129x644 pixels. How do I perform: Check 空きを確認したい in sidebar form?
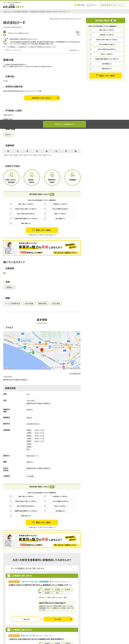(x=105, y=64)
